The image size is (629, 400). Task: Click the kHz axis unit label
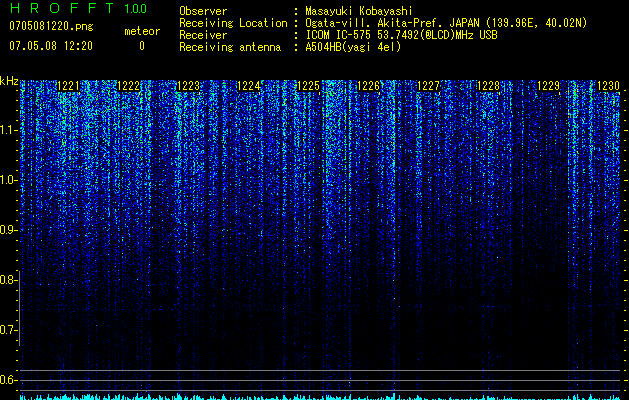[x=9, y=81]
